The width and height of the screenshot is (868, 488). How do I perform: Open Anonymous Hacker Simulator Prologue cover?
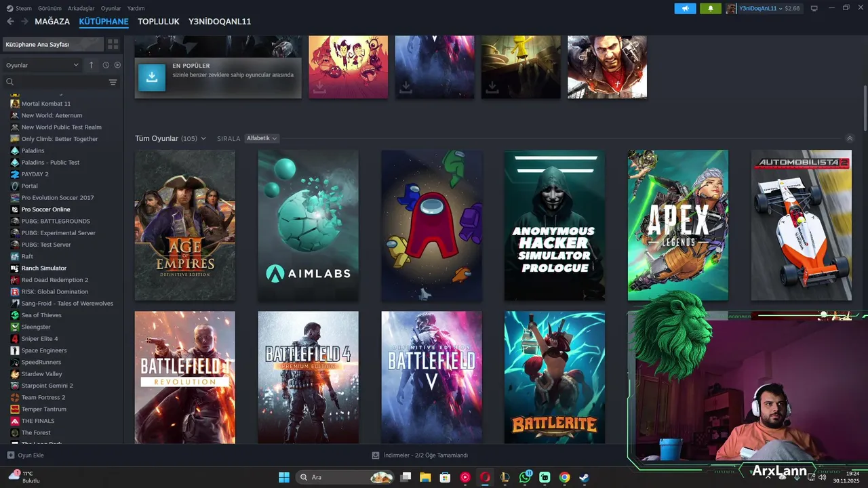[x=555, y=225]
